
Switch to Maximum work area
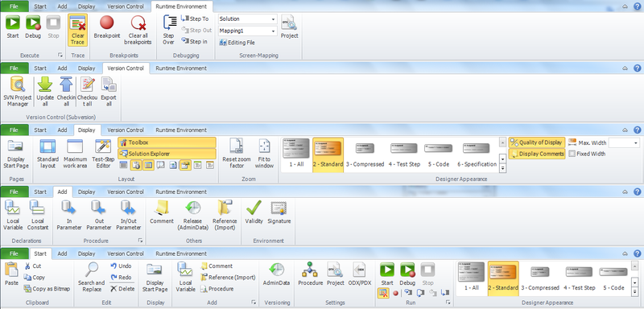(75, 154)
